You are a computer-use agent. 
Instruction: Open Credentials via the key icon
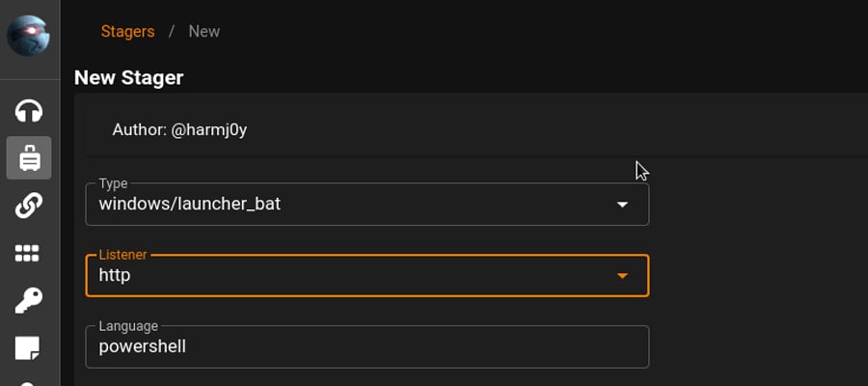point(28,301)
